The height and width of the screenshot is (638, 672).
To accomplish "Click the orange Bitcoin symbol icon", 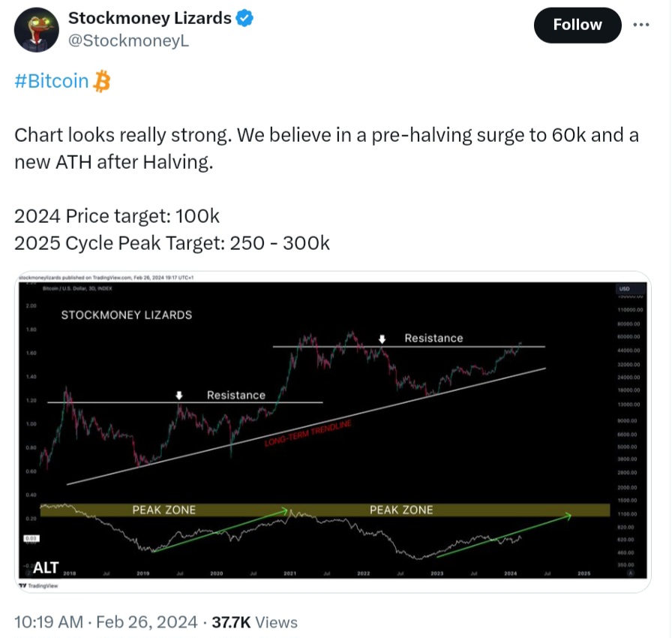I will (x=101, y=81).
